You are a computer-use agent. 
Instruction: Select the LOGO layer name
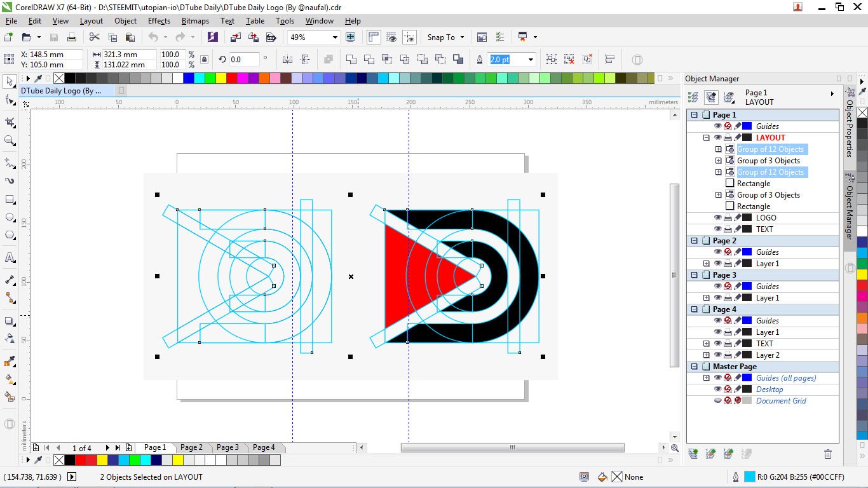point(766,218)
